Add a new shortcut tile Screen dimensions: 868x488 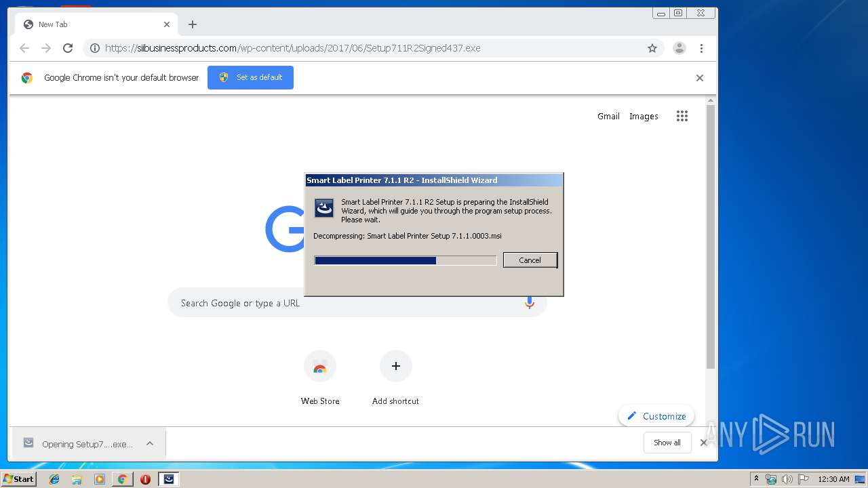click(x=396, y=378)
